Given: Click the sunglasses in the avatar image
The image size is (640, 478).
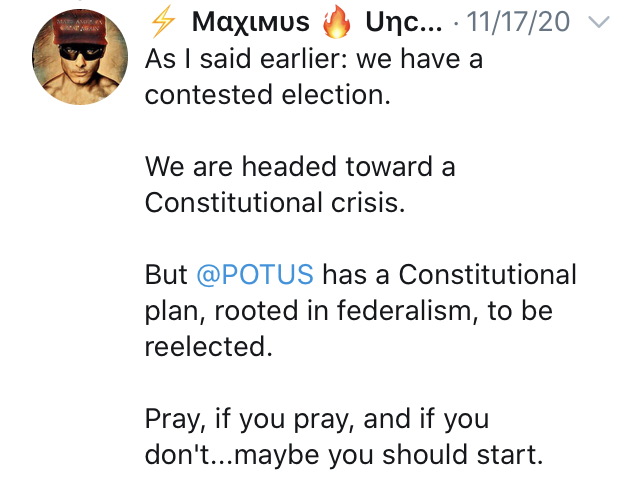Looking at the screenshot, I should click(82, 52).
